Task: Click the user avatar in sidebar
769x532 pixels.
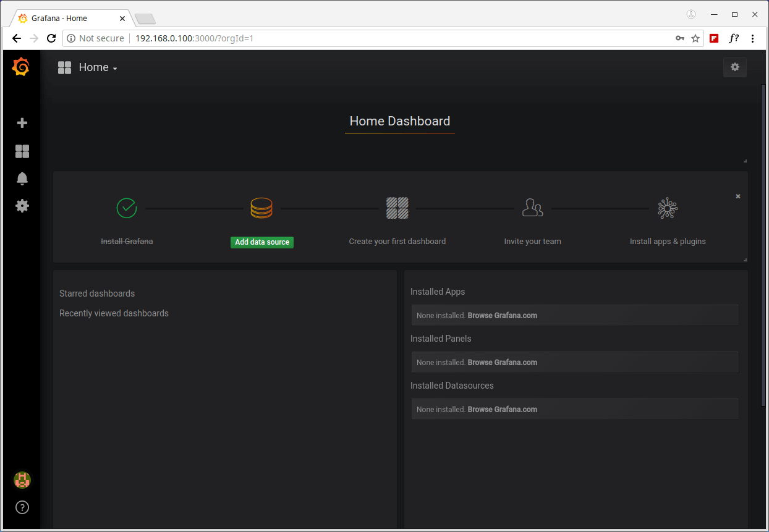Action: pyautogui.click(x=22, y=479)
